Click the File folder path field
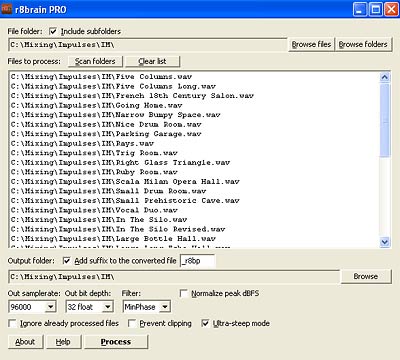The width and height of the screenshot is (400, 360). pos(147,45)
